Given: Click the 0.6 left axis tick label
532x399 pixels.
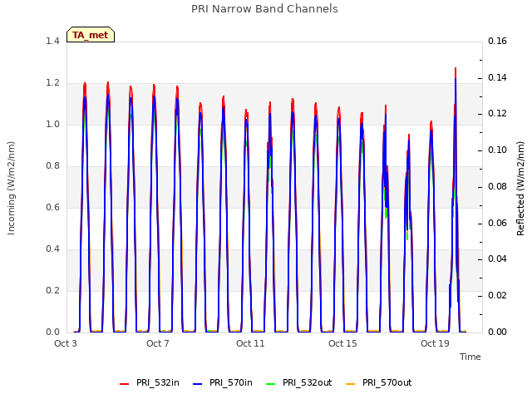Looking at the screenshot, I should [x=52, y=207].
